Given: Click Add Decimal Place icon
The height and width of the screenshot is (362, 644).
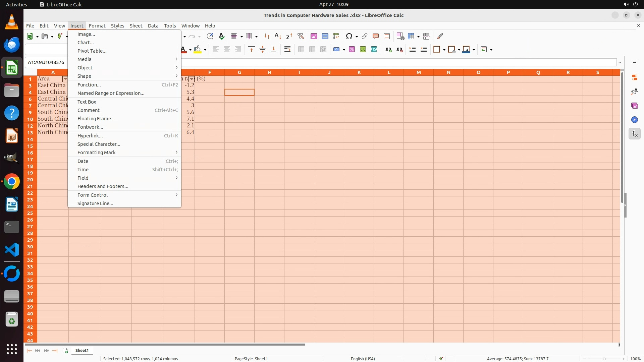Looking at the screenshot, I should click(388, 50).
